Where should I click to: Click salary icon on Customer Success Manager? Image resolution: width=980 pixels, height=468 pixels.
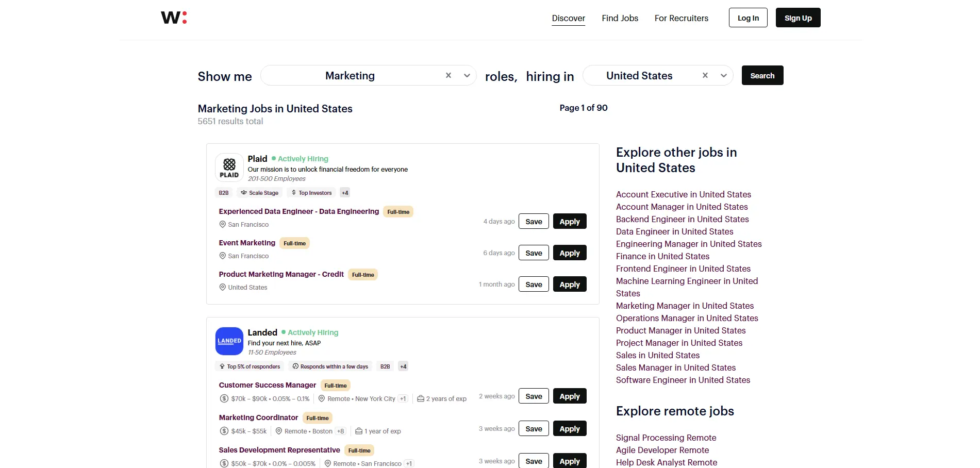pos(224,398)
